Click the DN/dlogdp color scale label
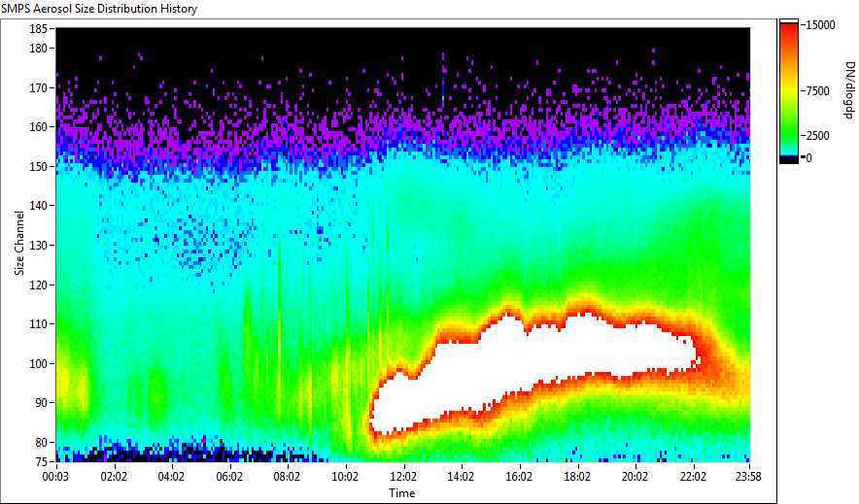859x504 pixels. click(849, 89)
